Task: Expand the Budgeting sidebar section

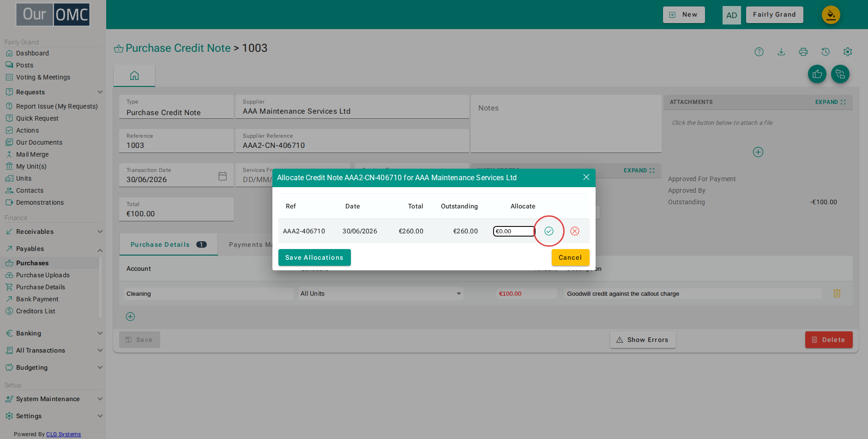Action: click(x=54, y=367)
